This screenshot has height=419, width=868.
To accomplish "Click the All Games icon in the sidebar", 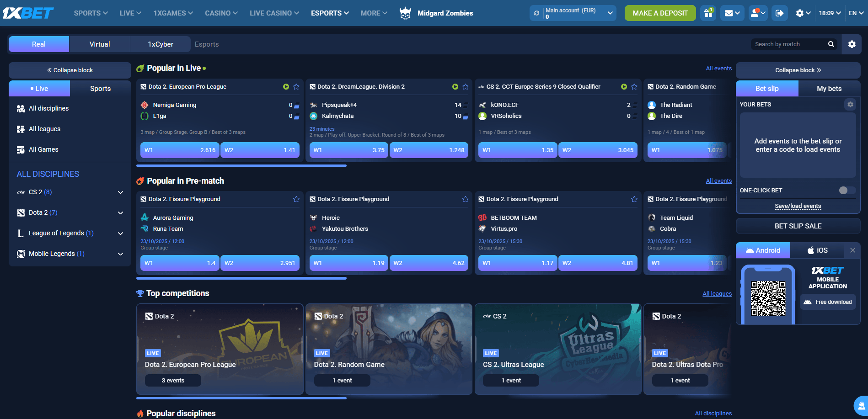I will tap(21, 149).
